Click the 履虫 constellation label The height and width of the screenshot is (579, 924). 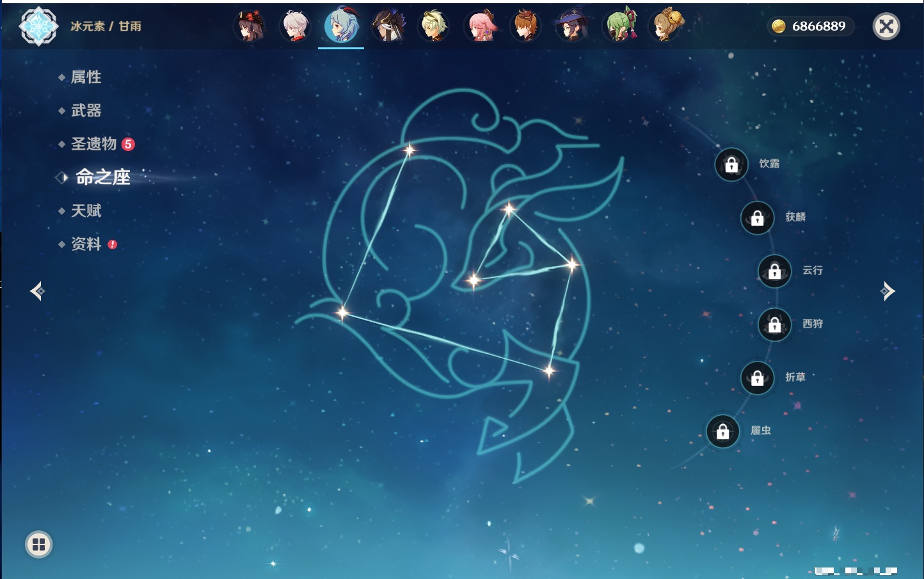[761, 431]
